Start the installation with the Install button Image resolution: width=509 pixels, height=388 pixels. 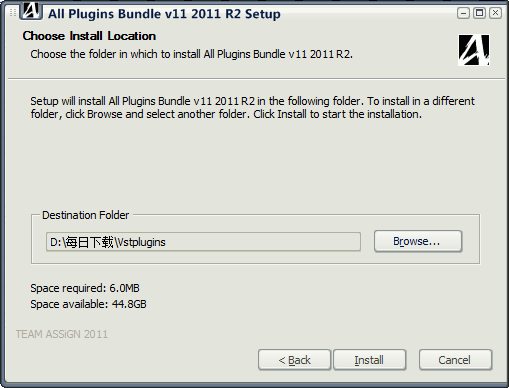click(x=369, y=360)
